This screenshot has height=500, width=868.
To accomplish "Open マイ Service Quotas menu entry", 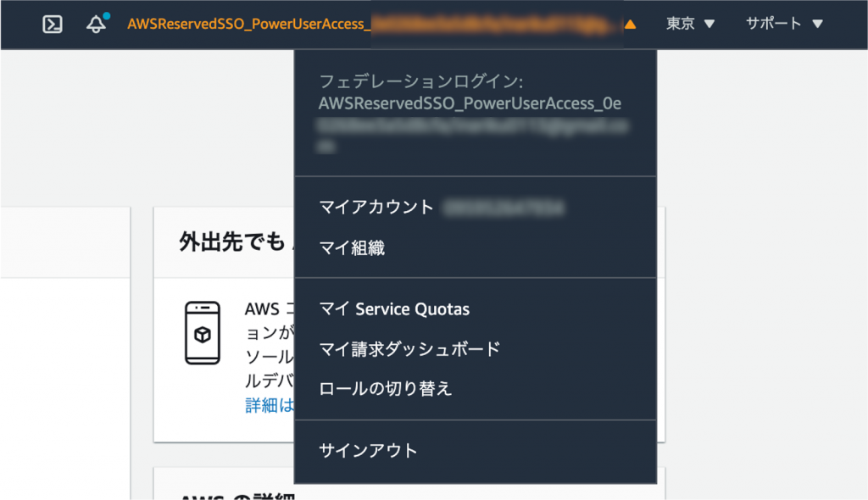I will coord(394,309).
